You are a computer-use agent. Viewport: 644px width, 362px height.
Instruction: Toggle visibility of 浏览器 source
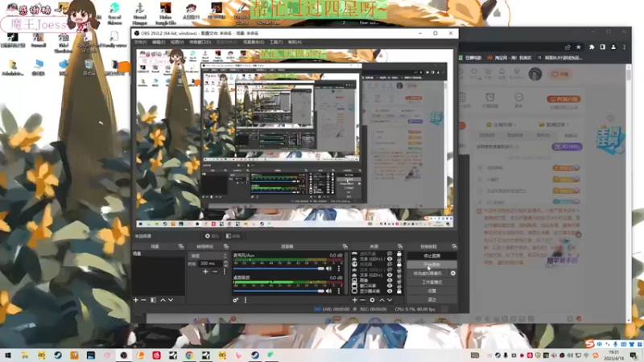(390, 265)
